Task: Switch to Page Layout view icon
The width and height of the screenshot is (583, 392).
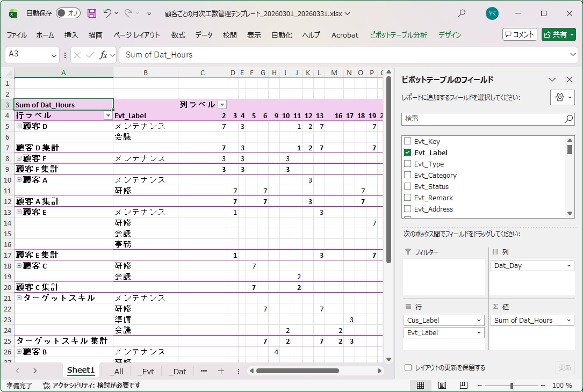Action: pos(442,386)
